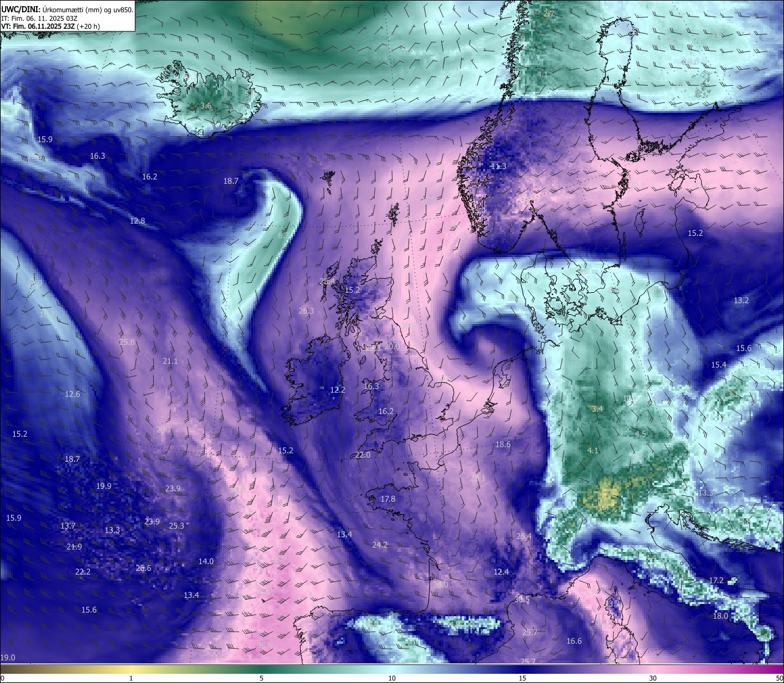Click the 19.0 value at the bottom-left corner
Image resolution: width=784 pixels, height=683 pixels.
coord(8,658)
